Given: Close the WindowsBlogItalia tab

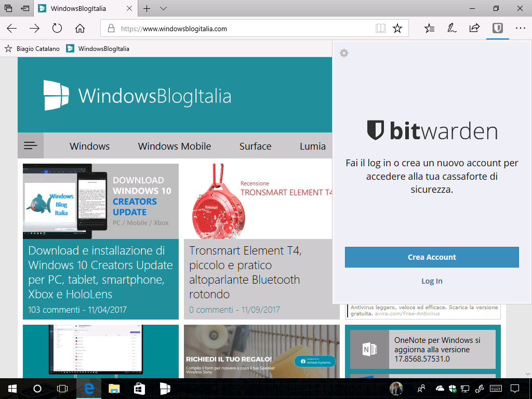Looking at the screenshot, I should click(129, 8).
